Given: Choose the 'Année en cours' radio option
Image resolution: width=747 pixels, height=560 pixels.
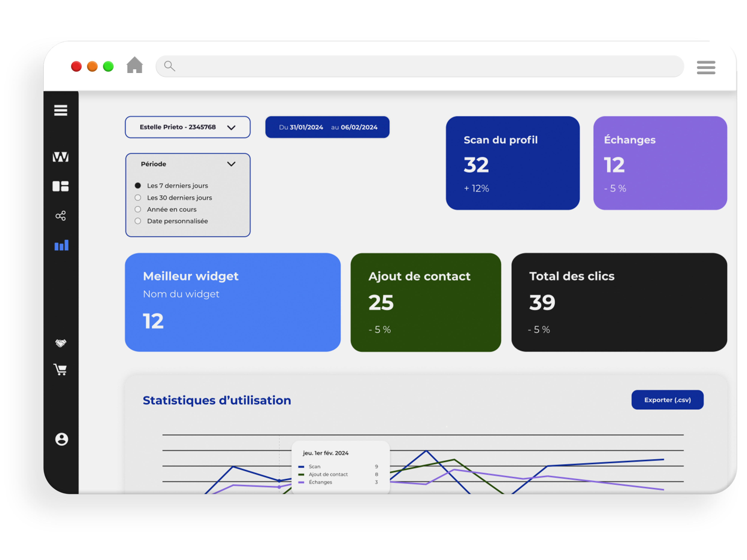Looking at the screenshot, I should tap(138, 209).
